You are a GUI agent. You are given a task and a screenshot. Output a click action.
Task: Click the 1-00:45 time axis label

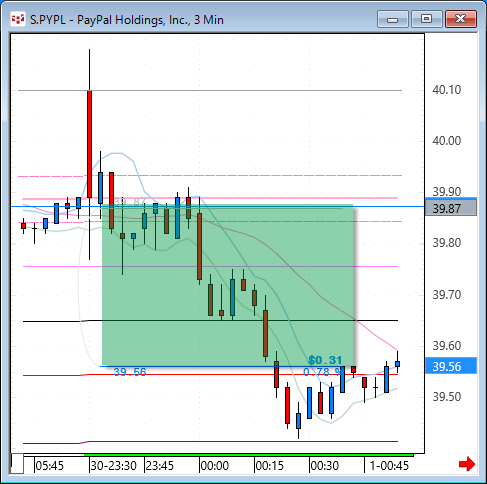tap(389, 465)
